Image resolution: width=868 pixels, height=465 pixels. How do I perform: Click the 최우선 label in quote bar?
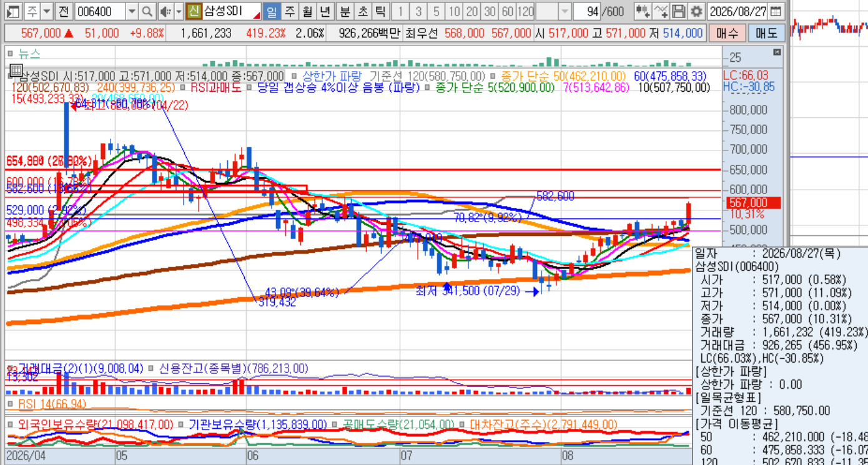pyautogui.click(x=422, y=33)
